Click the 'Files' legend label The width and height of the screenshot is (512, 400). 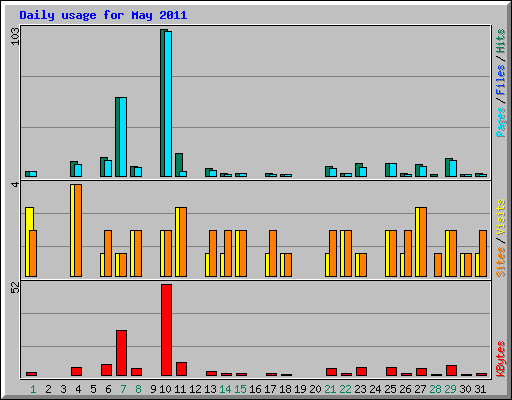tap(501, 80)
